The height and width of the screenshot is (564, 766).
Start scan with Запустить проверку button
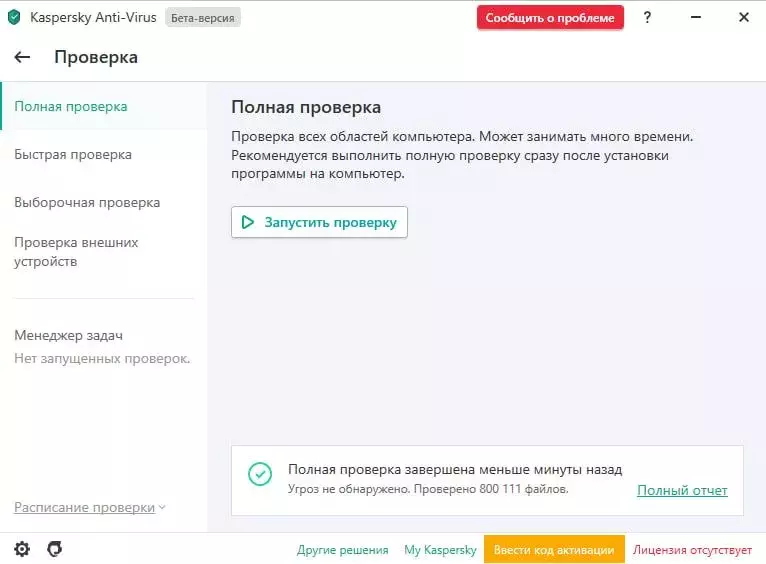319,222
